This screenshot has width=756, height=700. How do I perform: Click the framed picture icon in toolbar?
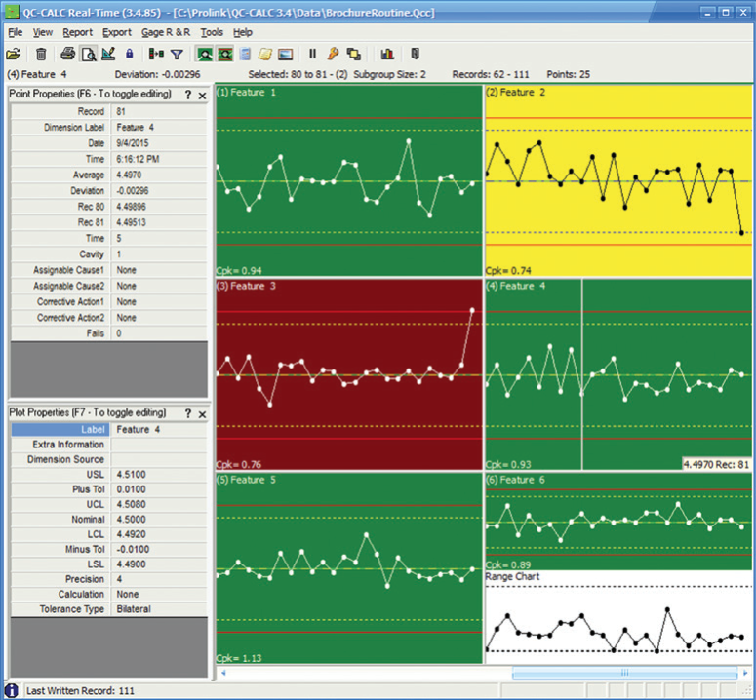[x=286, y=54]
